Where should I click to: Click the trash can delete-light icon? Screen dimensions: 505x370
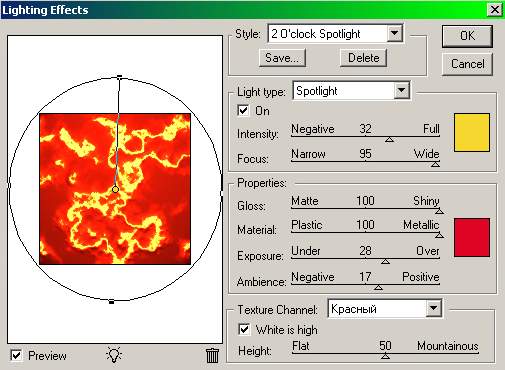[x=212, y=355]
